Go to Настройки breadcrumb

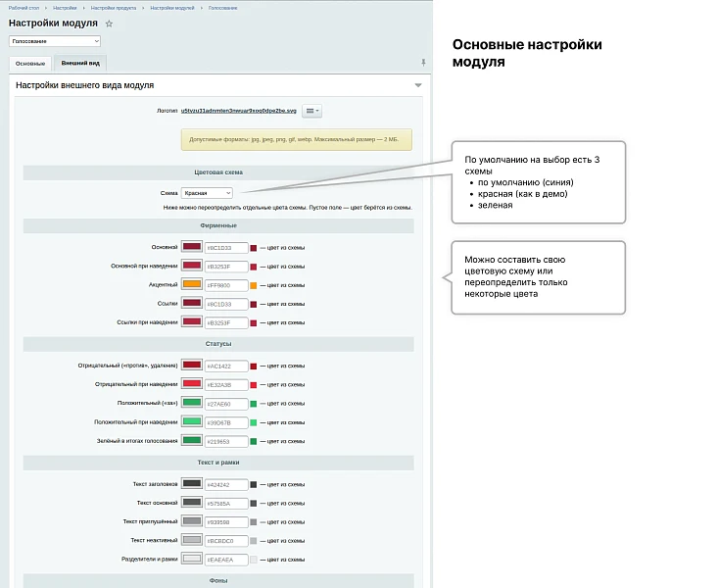65,8
